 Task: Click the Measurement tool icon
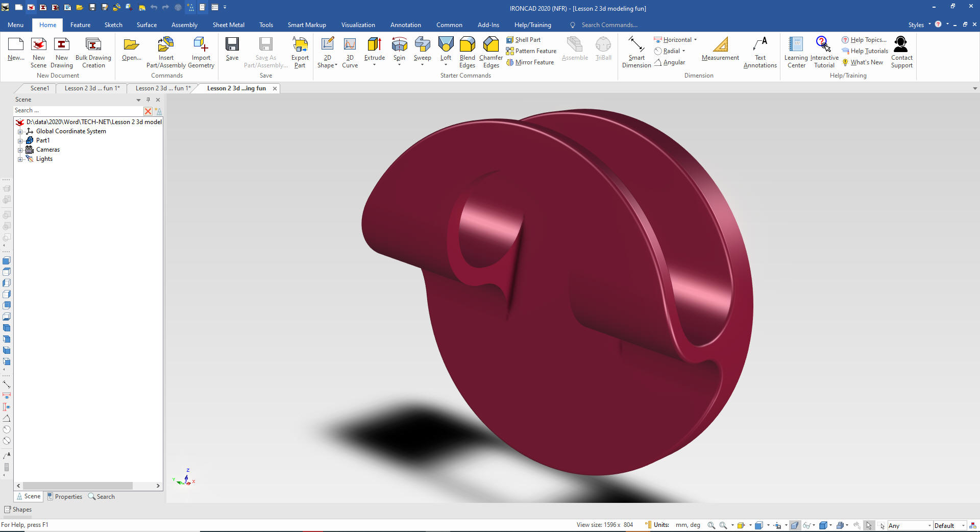[720, 46]
